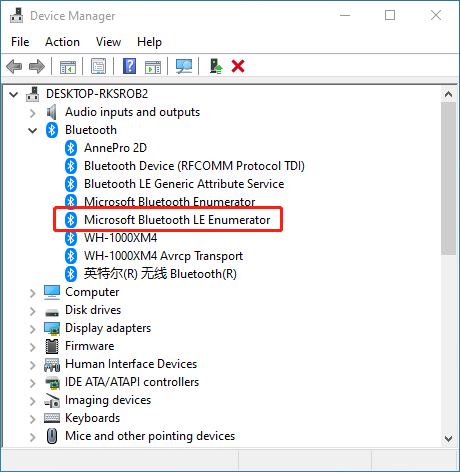Open the View menu

108,42
